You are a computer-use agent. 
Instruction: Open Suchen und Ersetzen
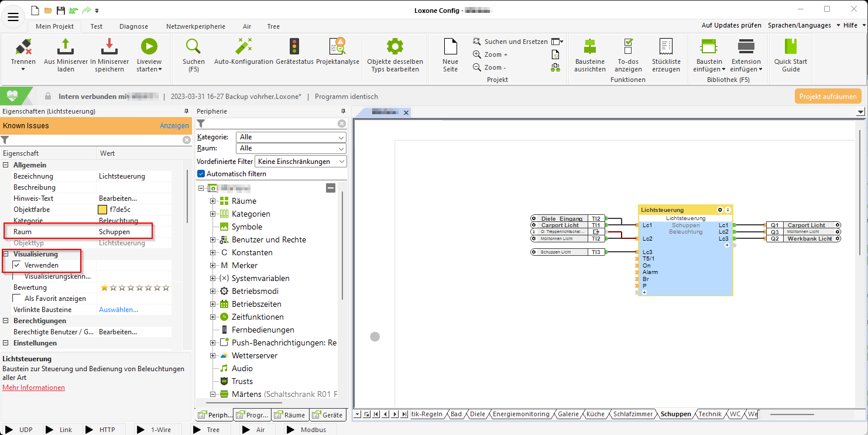pyautogui.click(x=510, y=42)
